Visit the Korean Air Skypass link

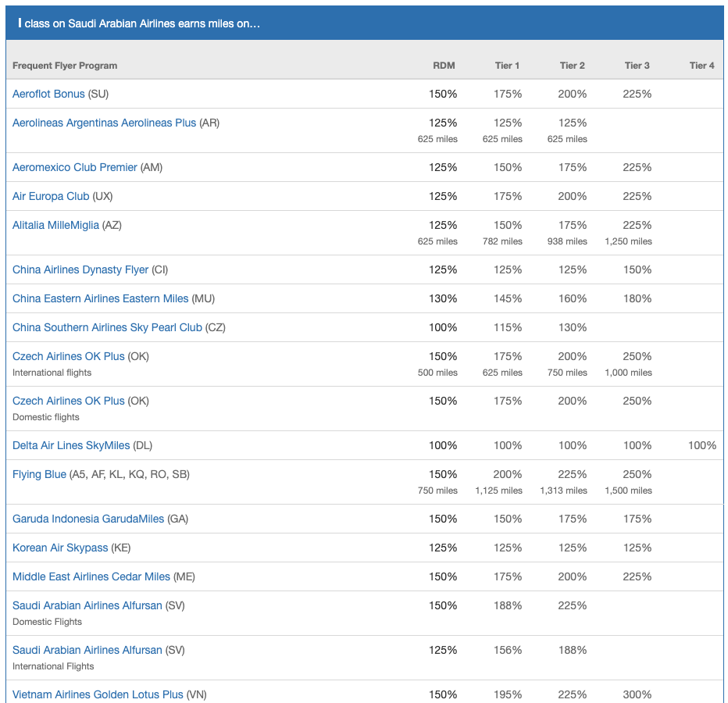point(60,548)
